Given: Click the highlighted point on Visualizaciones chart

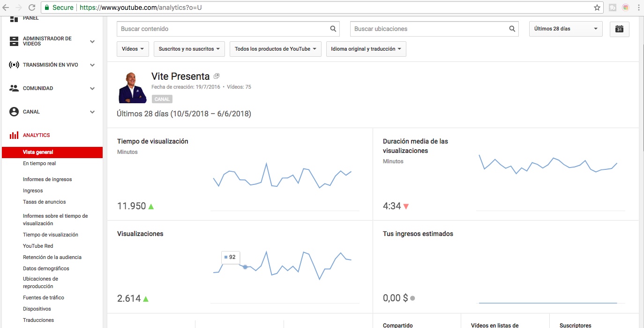Looking at the screenshot, I should pyautogui.click(x=245, y=267).
